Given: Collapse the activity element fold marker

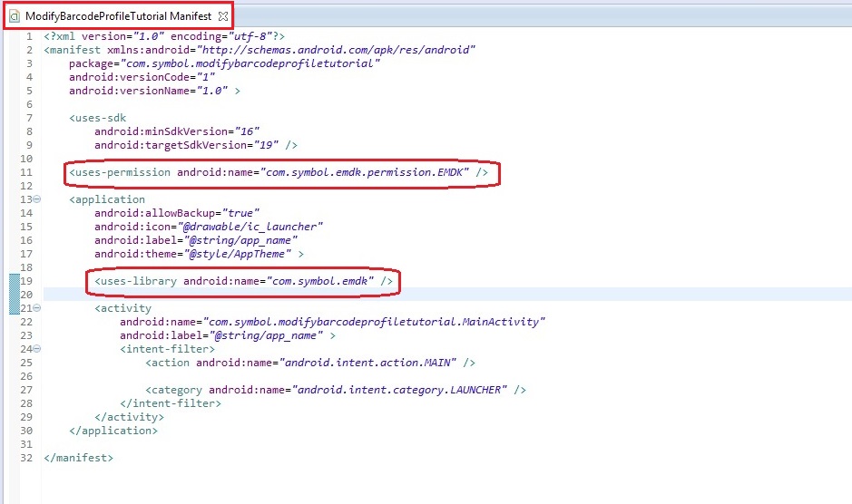Looking at the screenshot, I should click(37, 308).
